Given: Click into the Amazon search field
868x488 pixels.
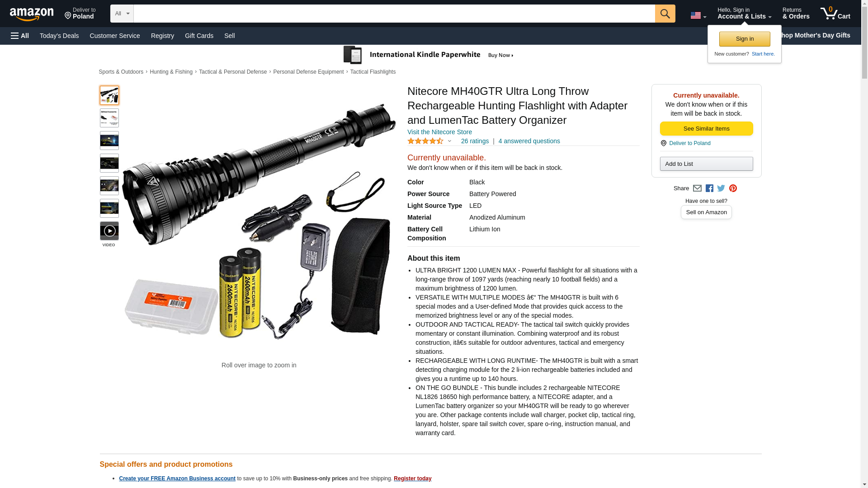Looking at the screenshot, I should [x=394, y=14].
